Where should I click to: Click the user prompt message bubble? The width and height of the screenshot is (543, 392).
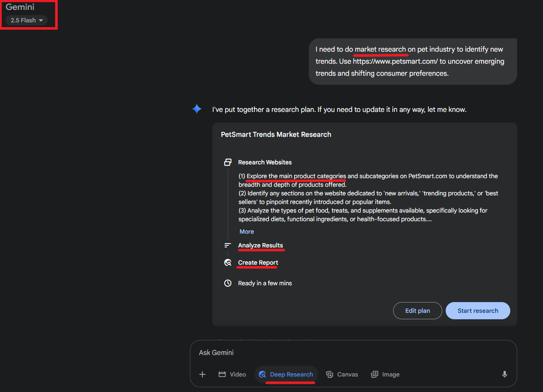tap(413, 61)
